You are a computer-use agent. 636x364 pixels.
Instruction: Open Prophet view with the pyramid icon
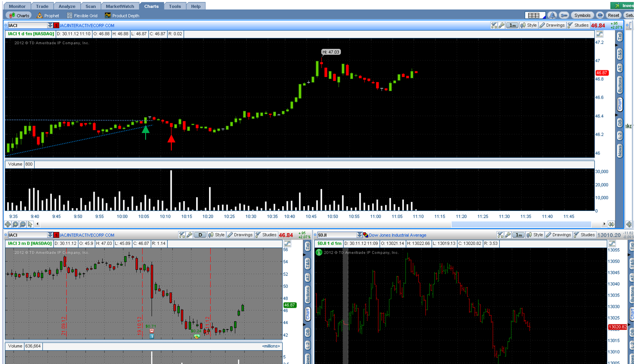point(48,16)
